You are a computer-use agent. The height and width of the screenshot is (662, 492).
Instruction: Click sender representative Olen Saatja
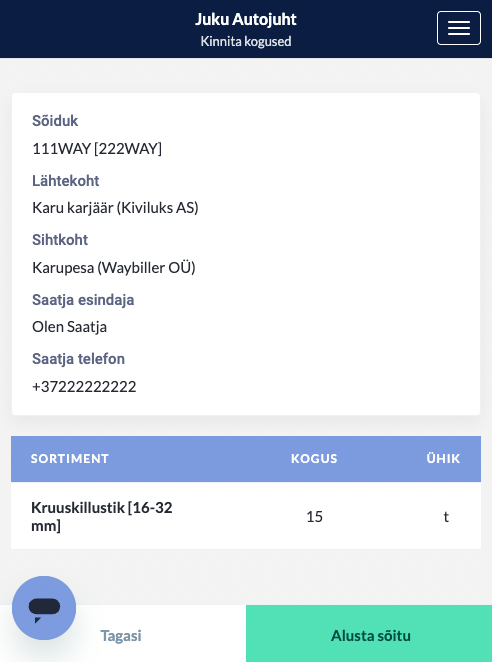pos(69,327)
